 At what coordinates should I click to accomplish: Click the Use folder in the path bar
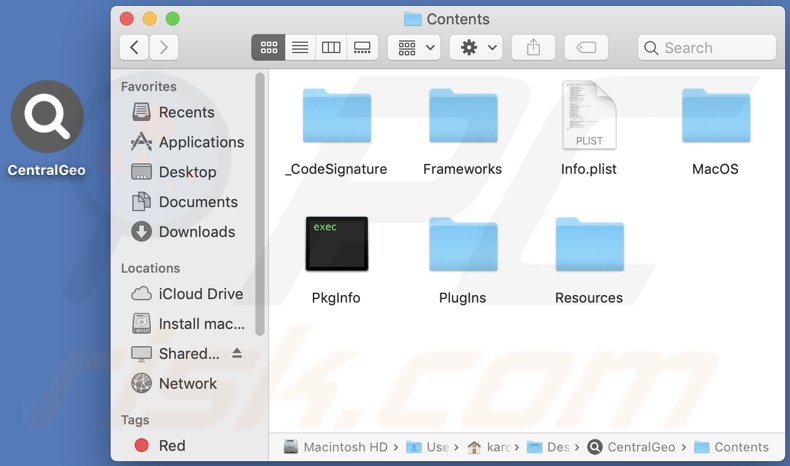click(428, 447)
